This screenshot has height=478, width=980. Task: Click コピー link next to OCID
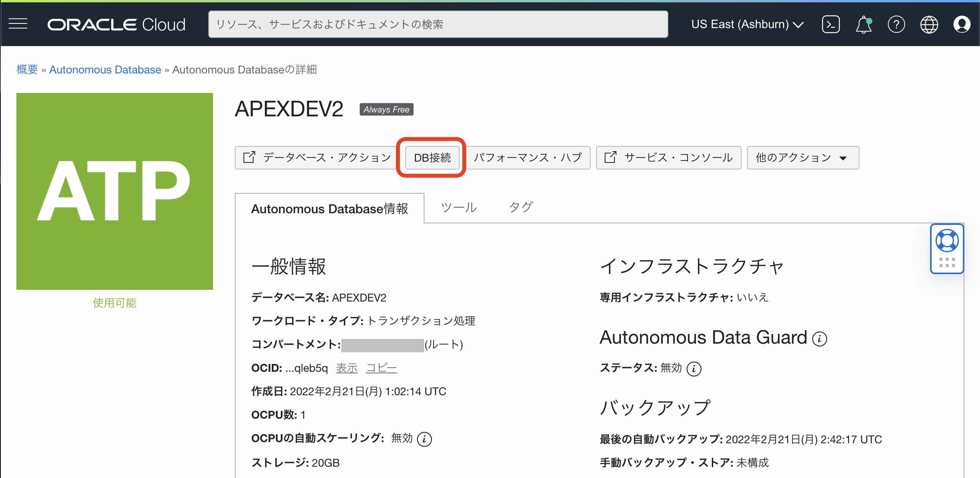[x=381, y=368]
